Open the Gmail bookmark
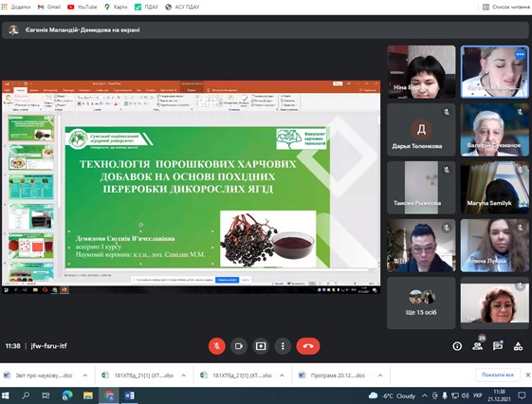Image resolution: width=532 pixels, height=404 pixels. coord(49,7)
